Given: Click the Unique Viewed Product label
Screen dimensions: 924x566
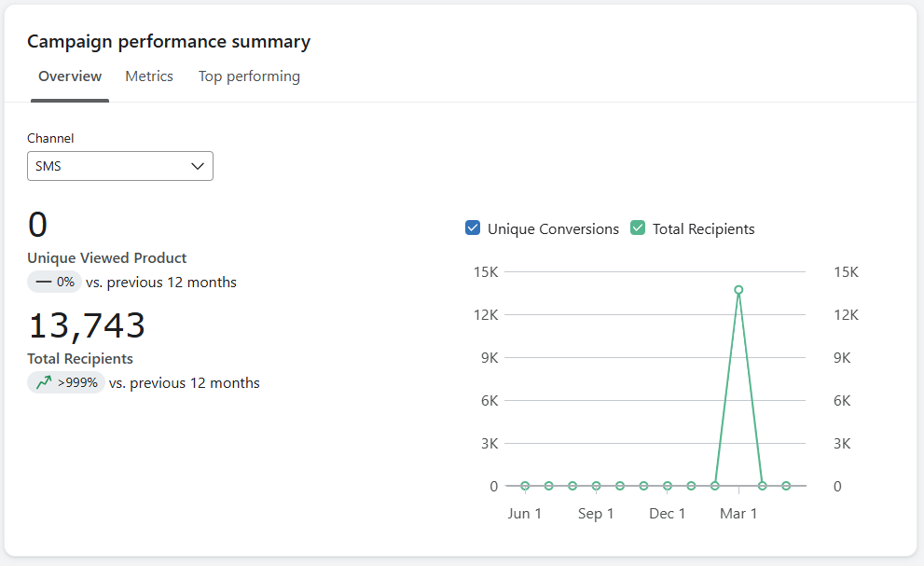Looking at the screenshot, I should pyautogui.click(x=106, y=258).
